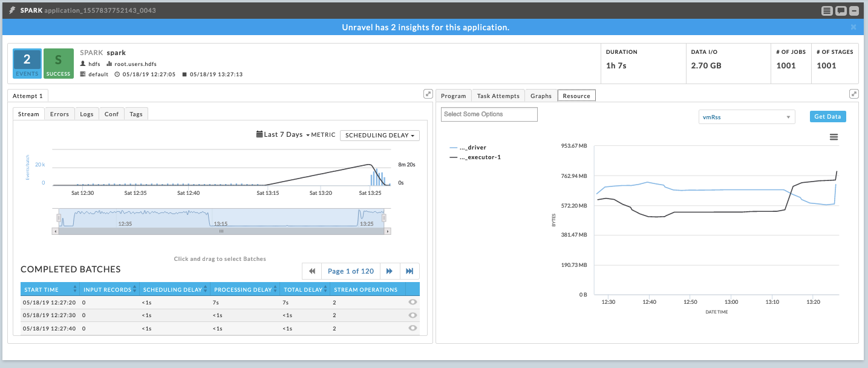The width and height of the screenshot is (868, 368).
Task: Switch to the Errors tab
Action: click(59, 114)
